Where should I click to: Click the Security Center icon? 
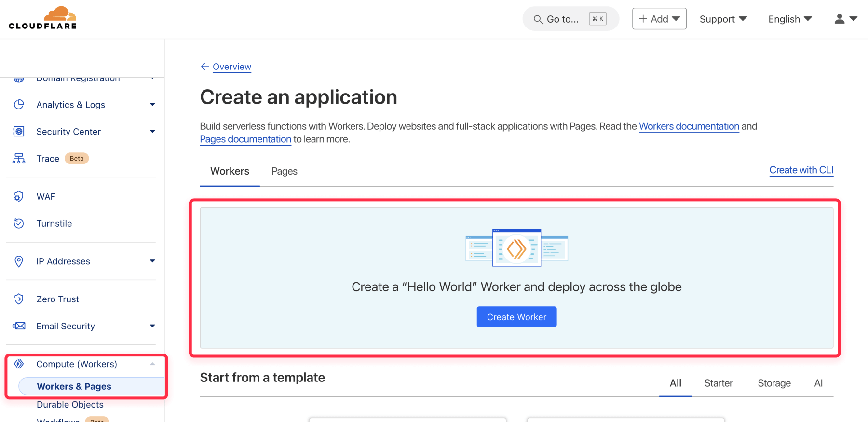coord(19,132)
